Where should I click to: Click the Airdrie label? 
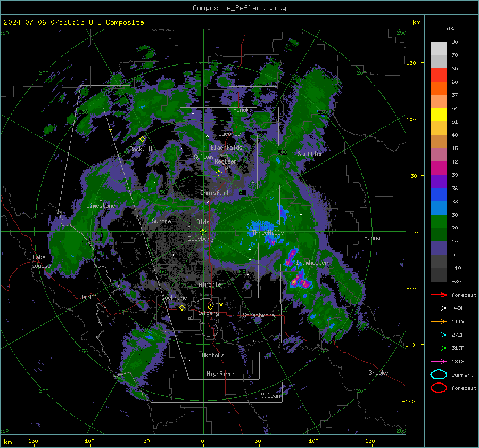tap(210, 284)
